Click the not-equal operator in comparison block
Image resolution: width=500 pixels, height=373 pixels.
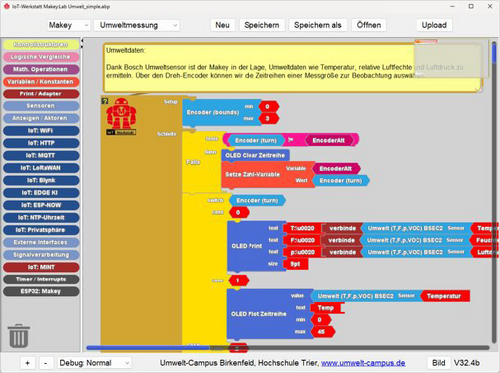pyautogui.click(x=291, y=140)
